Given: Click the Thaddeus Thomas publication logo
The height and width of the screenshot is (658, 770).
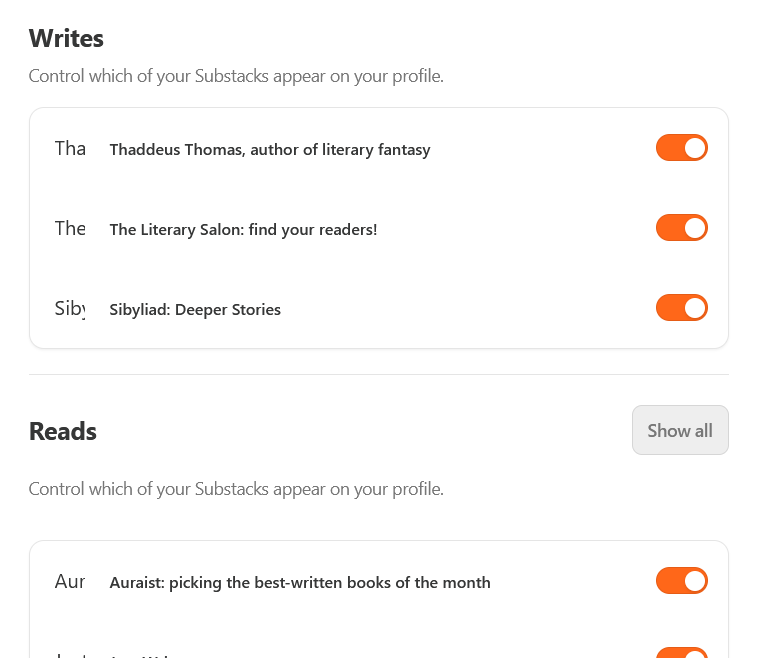Looking at the screenshot, I should pyautogui.click(x=70, y=149).
